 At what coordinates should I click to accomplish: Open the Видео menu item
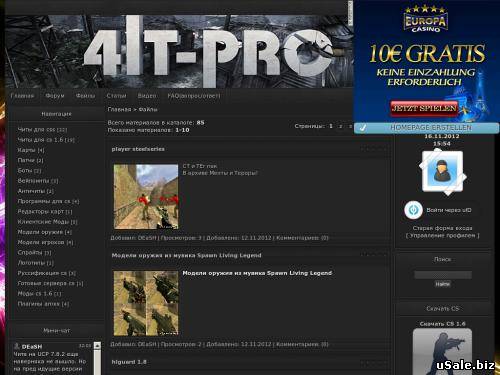pos(147,96)
